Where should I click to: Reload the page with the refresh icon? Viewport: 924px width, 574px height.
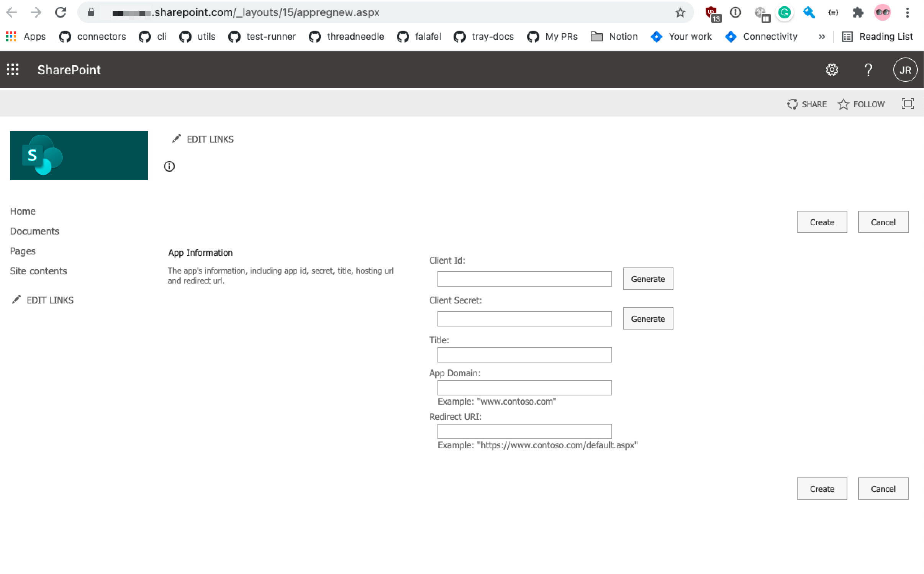click(61, 12)
